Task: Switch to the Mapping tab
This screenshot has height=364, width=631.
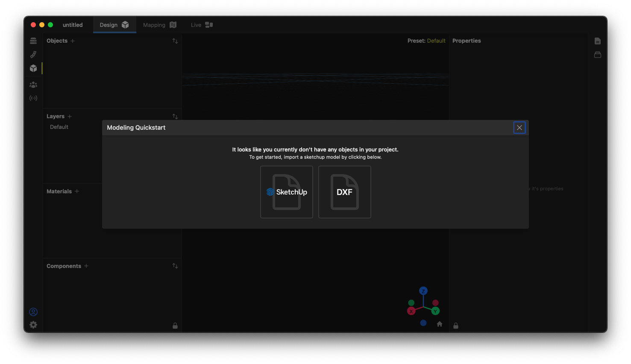Action: click(x=159, y=25)
